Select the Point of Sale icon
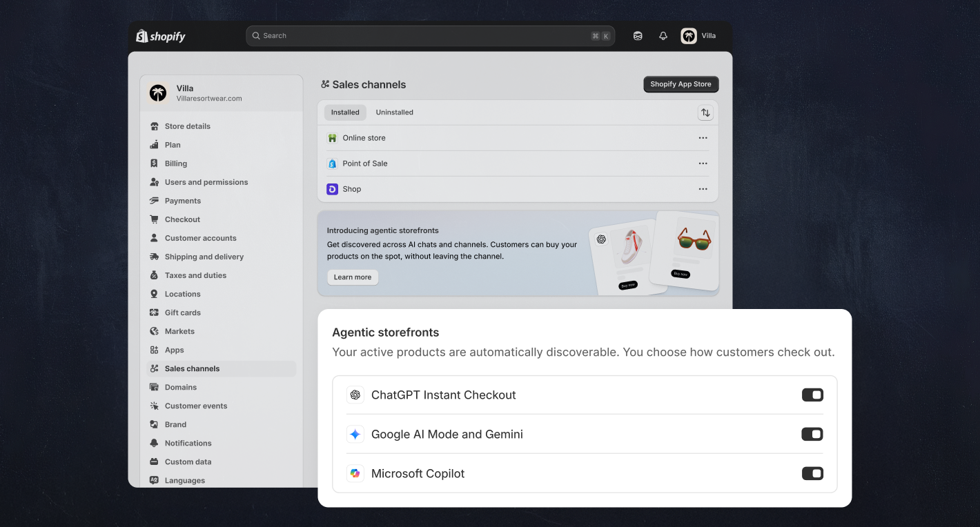 (x=333, y=163)
